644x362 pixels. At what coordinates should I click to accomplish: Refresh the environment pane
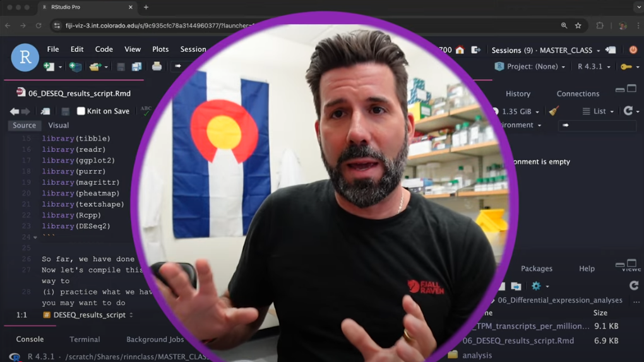coord(628,111)
